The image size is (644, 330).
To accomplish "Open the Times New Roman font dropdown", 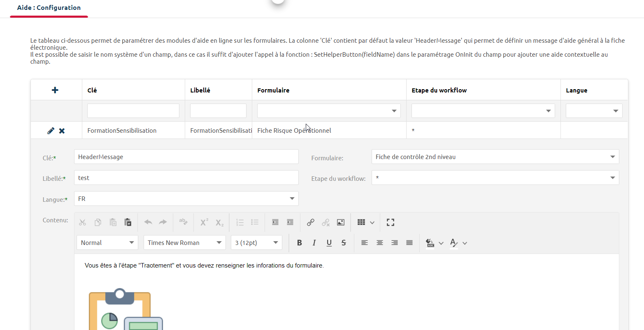I will 184,243.
